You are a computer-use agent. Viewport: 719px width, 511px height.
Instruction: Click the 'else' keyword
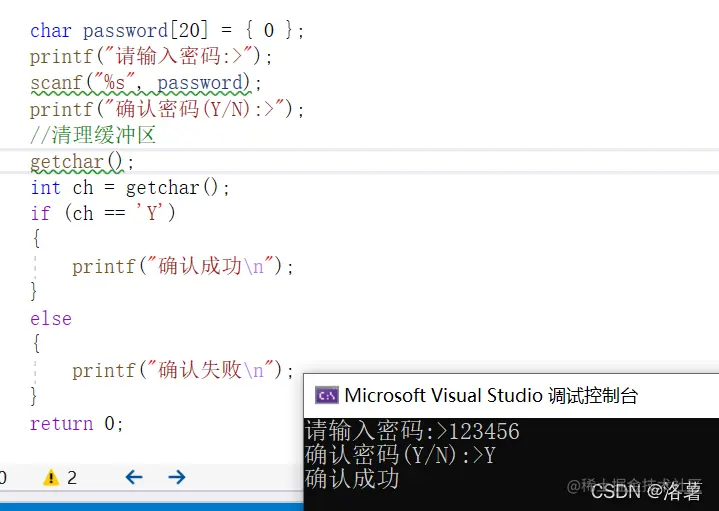point(51,318)
